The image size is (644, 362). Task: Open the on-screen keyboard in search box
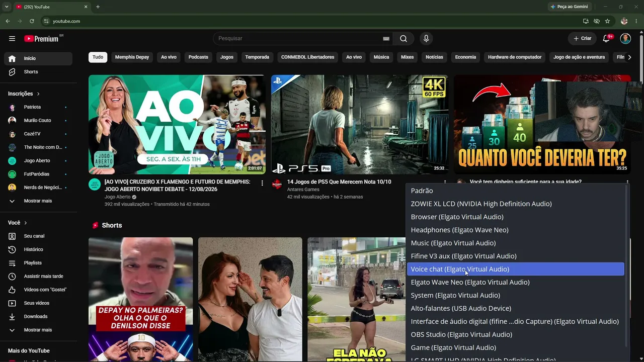point(386,39)
